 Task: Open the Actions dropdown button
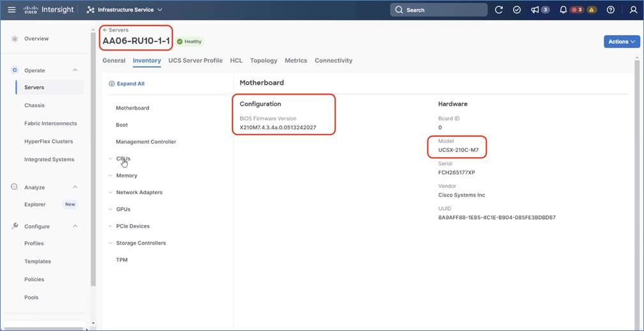622,42
